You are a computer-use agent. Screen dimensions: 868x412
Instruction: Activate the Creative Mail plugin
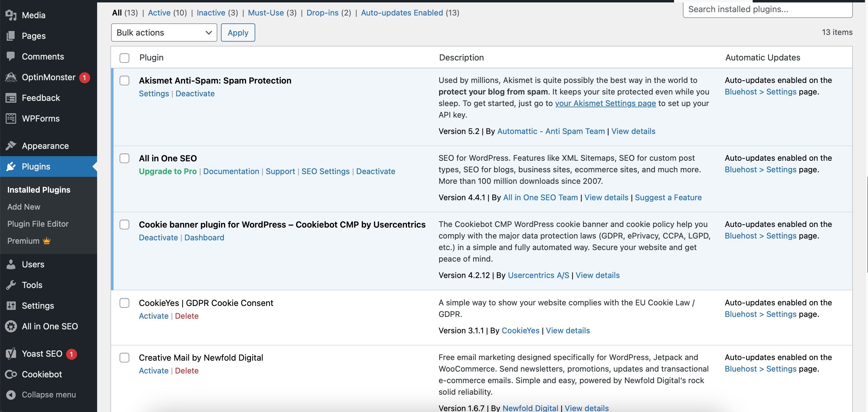point(154,370)
